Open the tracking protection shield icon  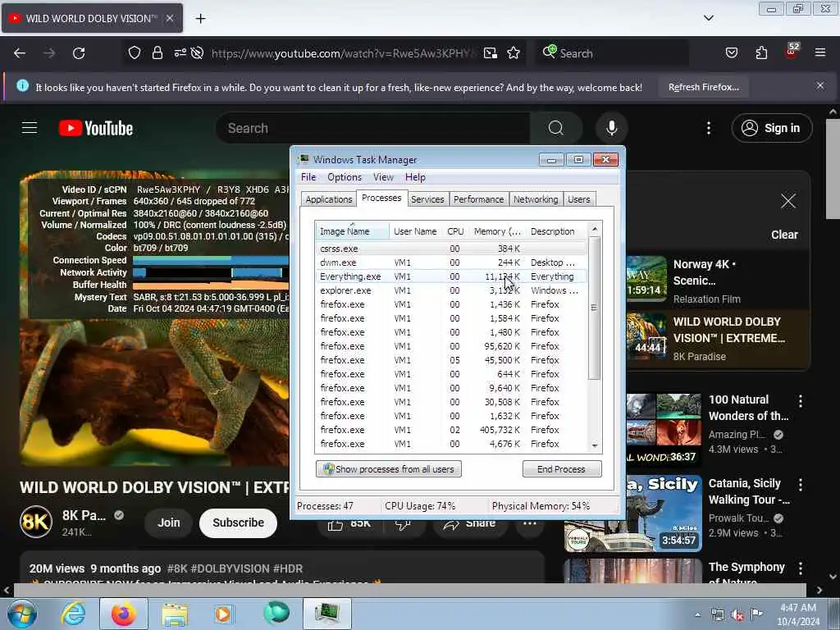point(135,52)
